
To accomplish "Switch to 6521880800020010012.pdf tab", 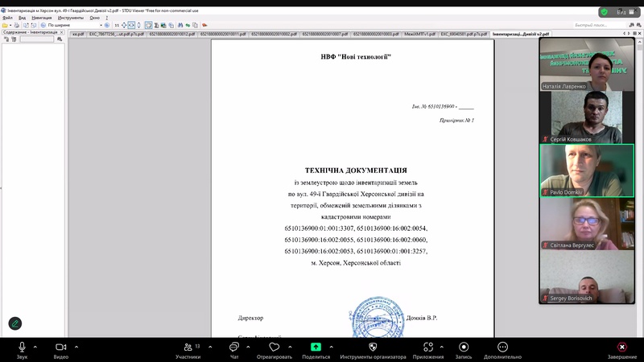I will (172, 34).
